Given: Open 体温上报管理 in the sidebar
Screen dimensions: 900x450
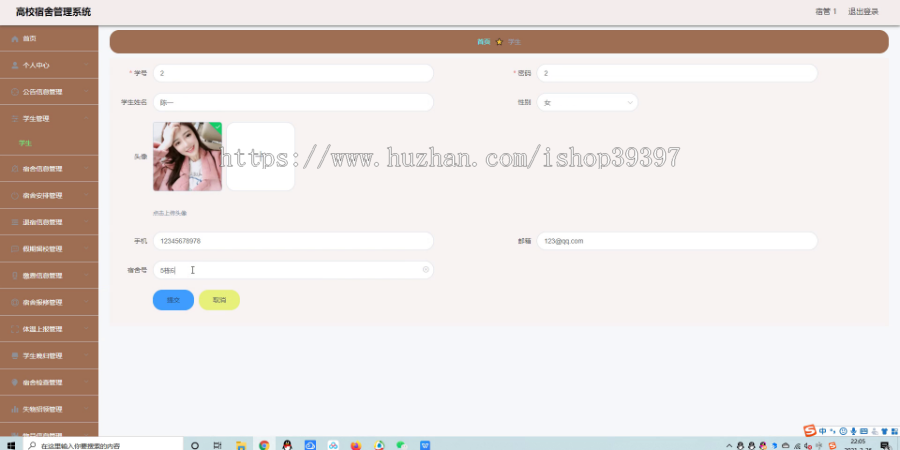Looking at the screenshot, I should click(x=49, y=329).
